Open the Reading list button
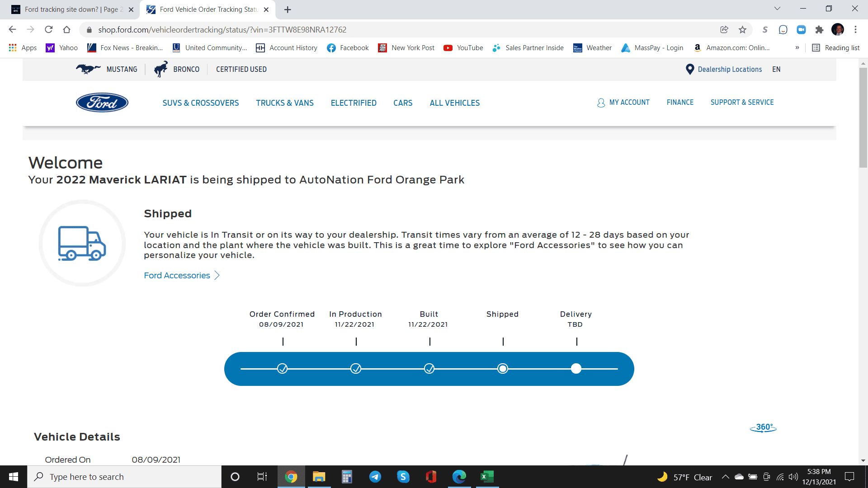The image size is (868, 488). (836, 48)
